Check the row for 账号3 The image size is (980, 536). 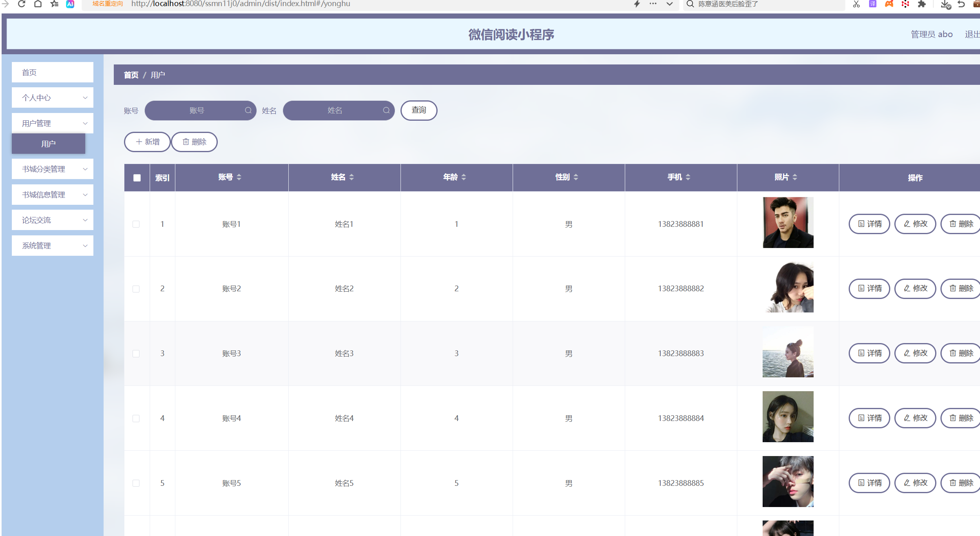136,354
